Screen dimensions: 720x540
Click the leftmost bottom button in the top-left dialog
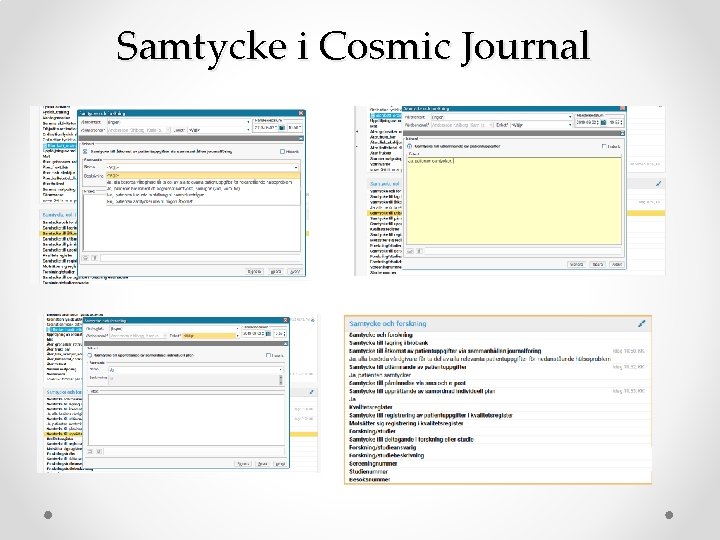tap(255, 271)
